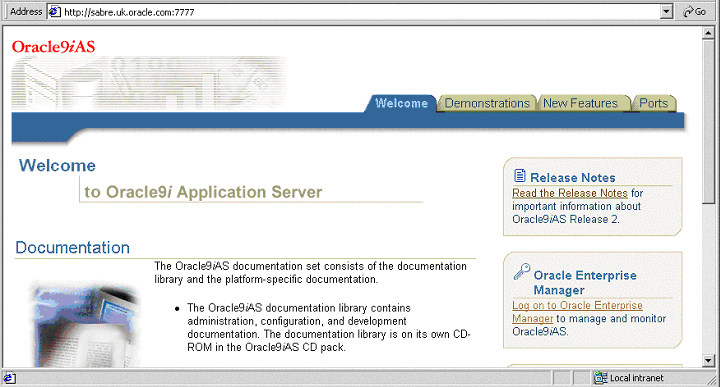Click the Local intranet status text

(636, 378)
